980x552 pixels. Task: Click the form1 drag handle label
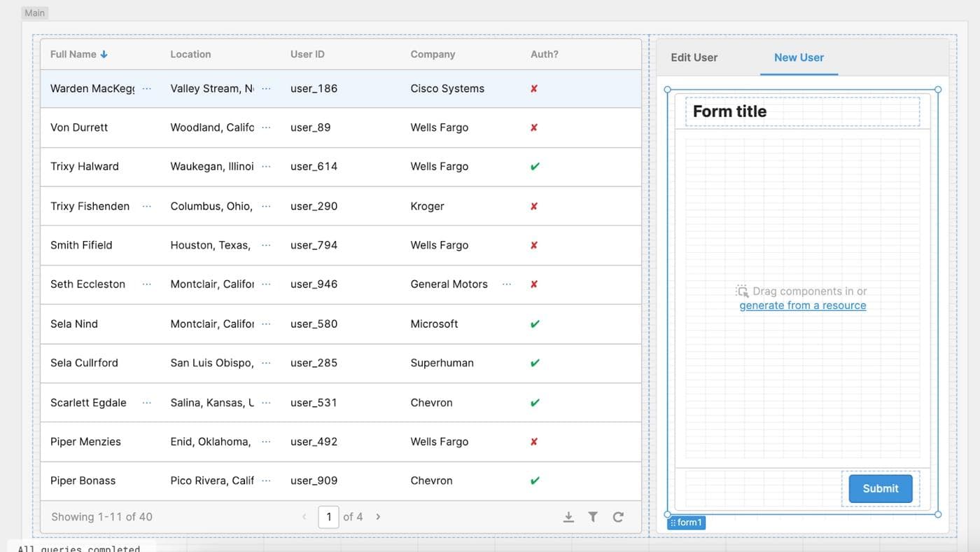(x=686, y=523)
